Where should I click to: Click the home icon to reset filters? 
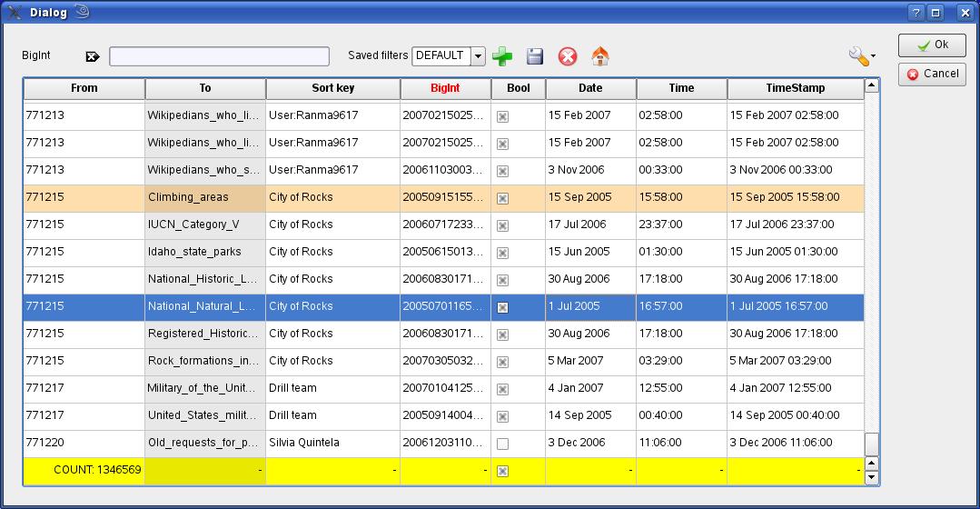tap(600, 56)
